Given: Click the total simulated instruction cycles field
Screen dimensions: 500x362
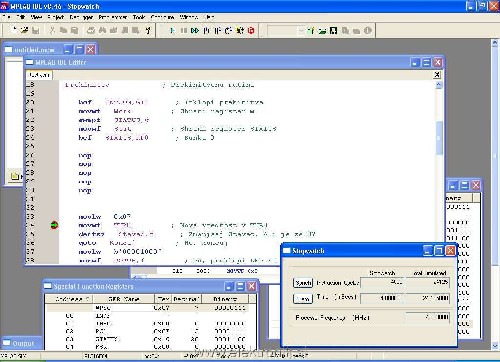Looking at the screenshot, I should (427, 283).
